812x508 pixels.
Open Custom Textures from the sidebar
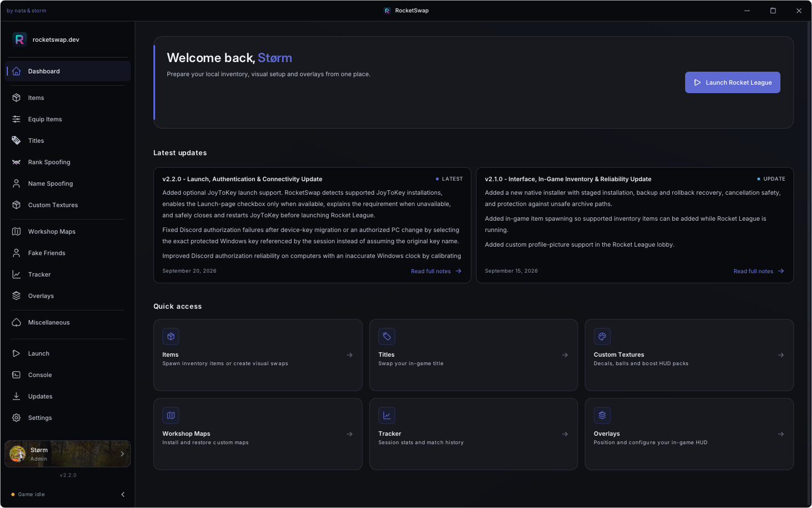pyautogui.click(x=68, y=205)
